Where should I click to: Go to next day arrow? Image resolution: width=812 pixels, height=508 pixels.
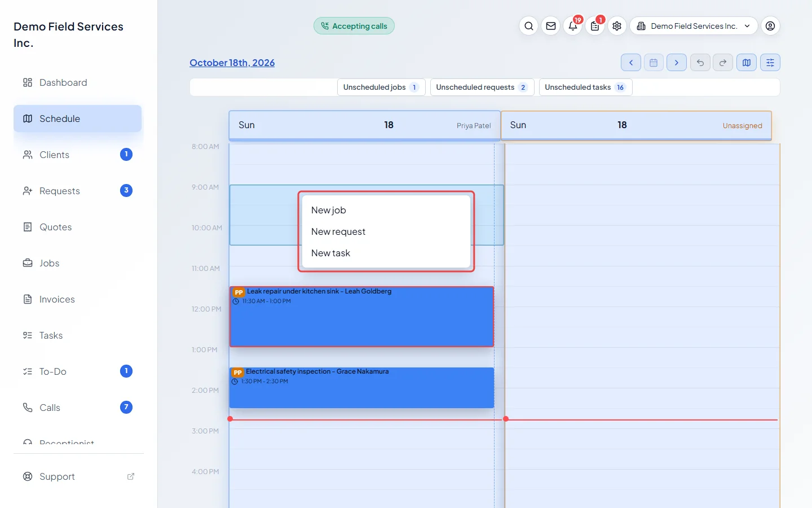pos(677,63)
